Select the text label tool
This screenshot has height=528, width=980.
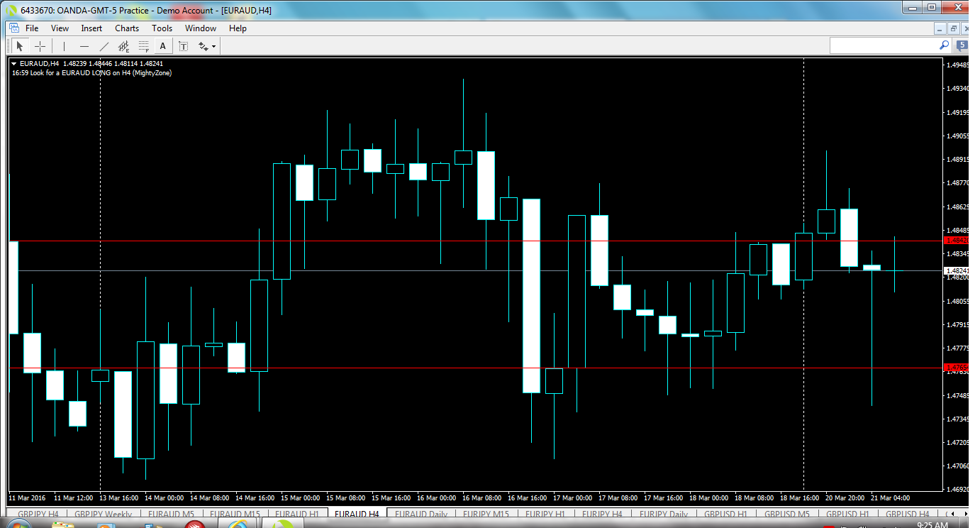pyautogui.click(x=183, y=46)
